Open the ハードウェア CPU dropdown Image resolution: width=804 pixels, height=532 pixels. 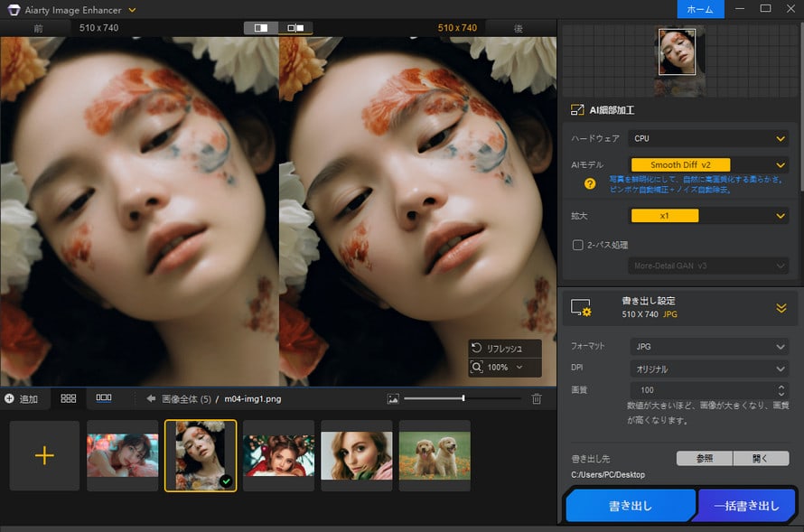point(708,138)
